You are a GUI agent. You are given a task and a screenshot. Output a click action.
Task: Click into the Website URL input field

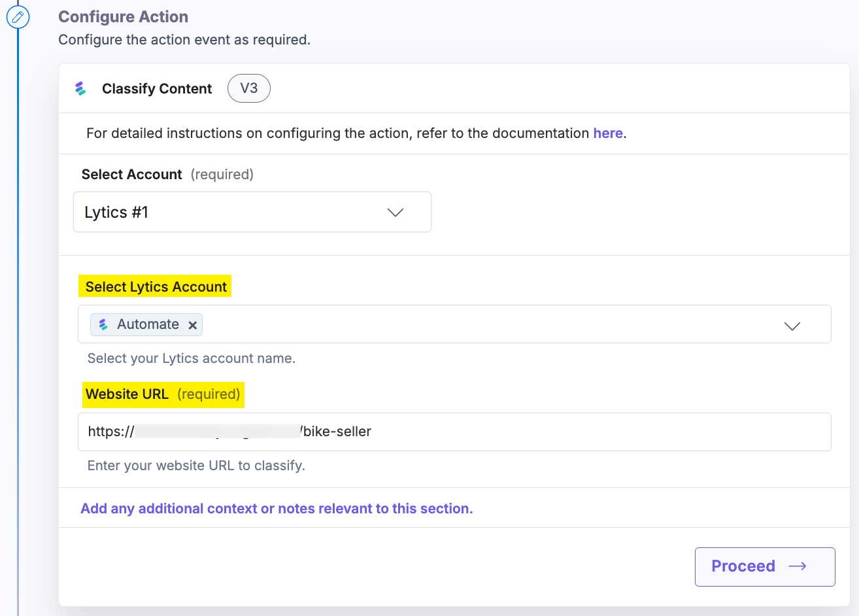(454, 432)
